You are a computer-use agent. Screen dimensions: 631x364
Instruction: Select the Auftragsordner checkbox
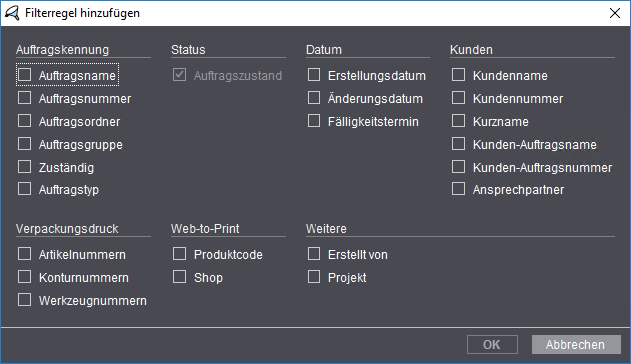point(25,120)
